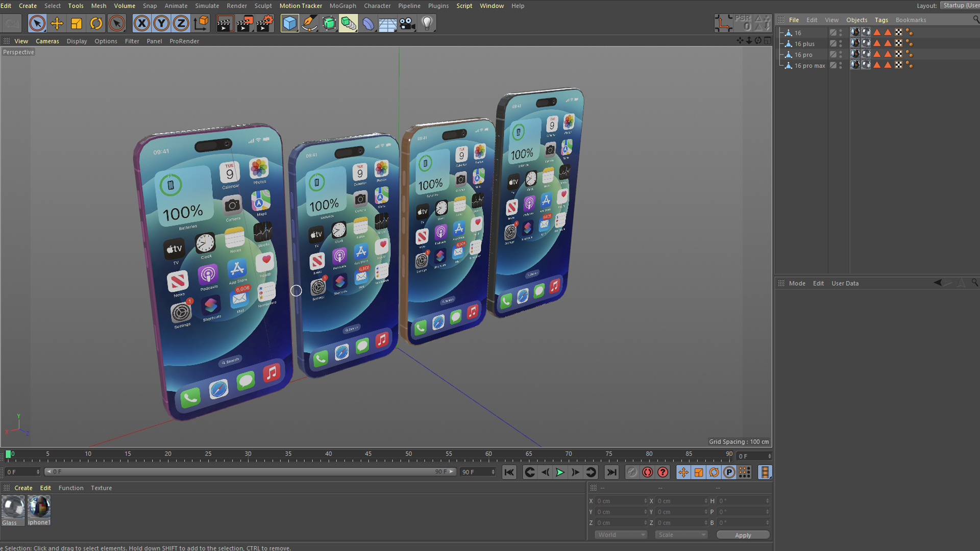Open the World coordinate system dropdown

coord(621,535)
